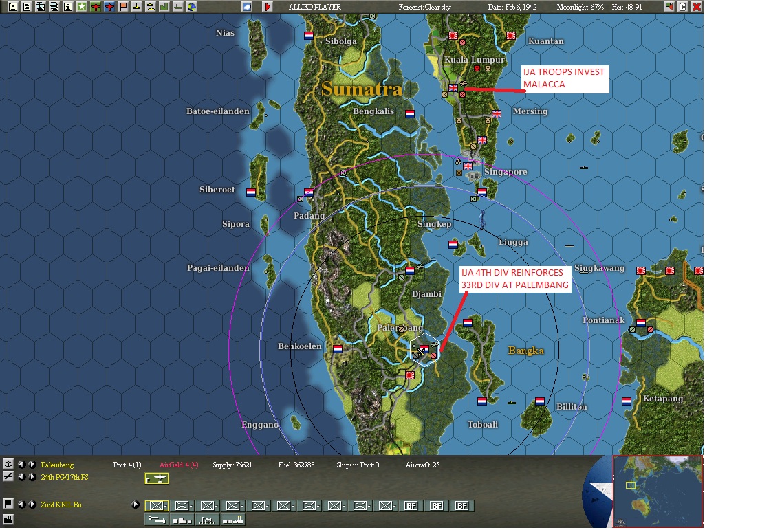Image resolution: width=782 pixels, height=532 pixels.
Task: Click the 'C' button in top bar
Action: tap(683, 6)
